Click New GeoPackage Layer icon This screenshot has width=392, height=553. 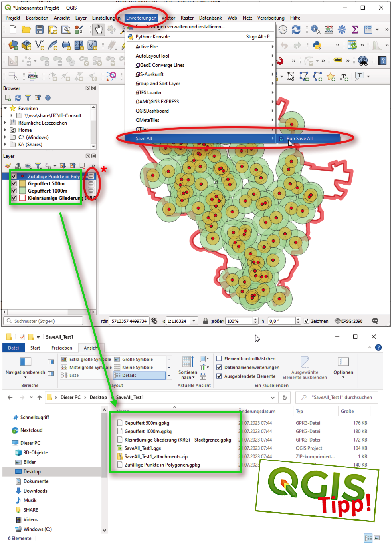click(x=26, y=45)
